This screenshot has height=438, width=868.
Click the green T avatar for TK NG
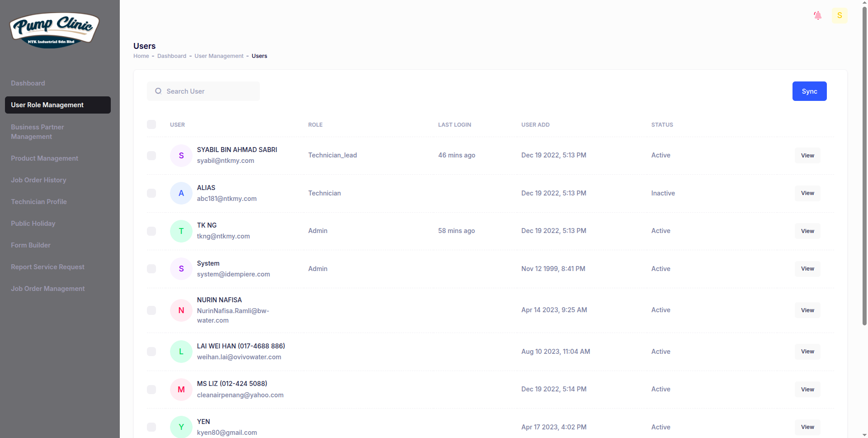tap(181, 231)
